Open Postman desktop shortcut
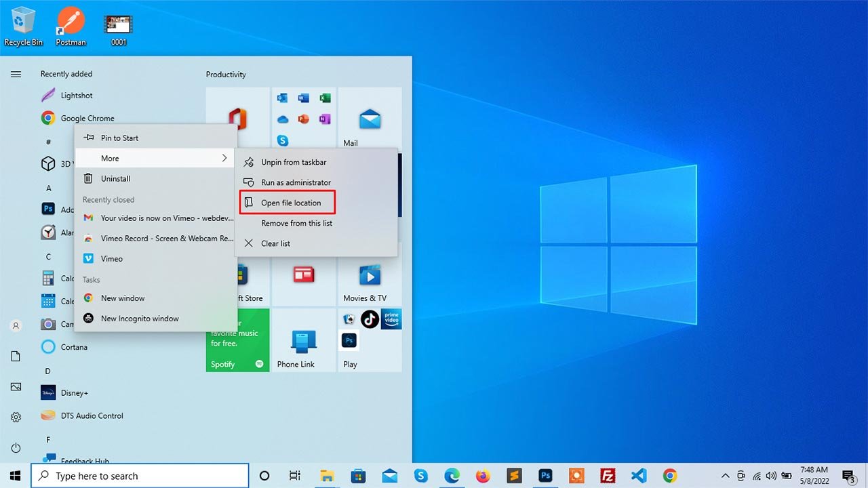Image resolution: width=868 pixels, height=488 pixels. (71, 26)
